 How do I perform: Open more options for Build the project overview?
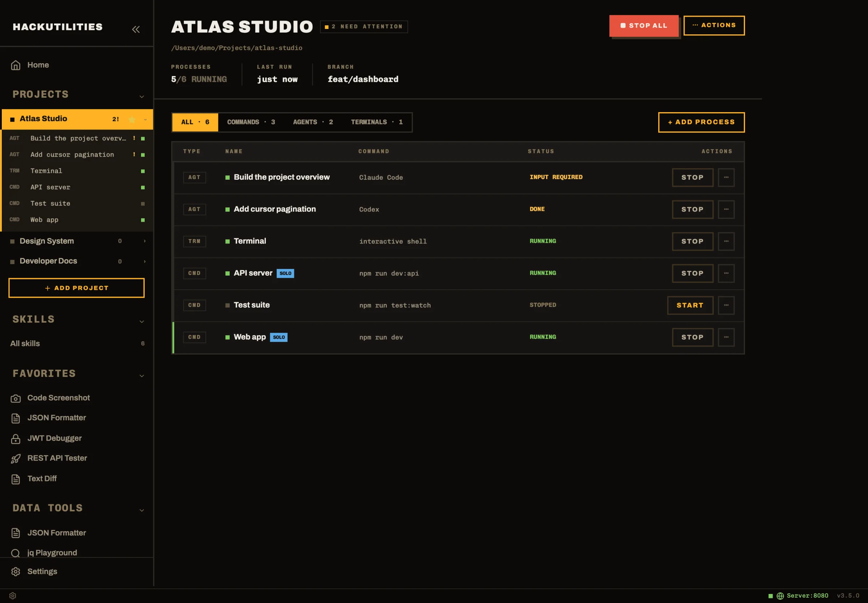coord(726,177)
